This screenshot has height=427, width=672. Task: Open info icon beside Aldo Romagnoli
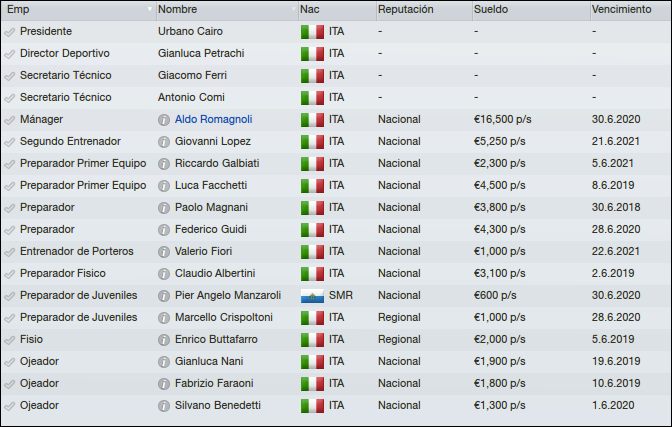(x=164, y=120)
